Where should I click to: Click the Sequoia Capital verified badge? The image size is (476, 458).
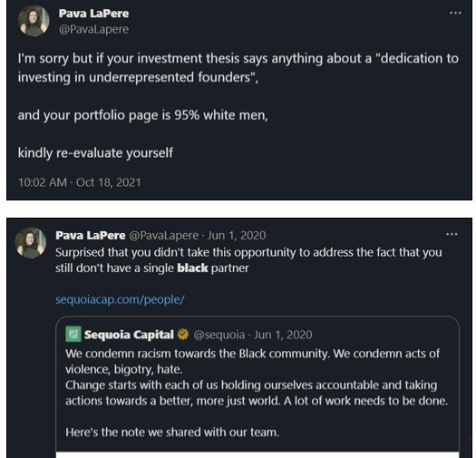tap(183, 335)
